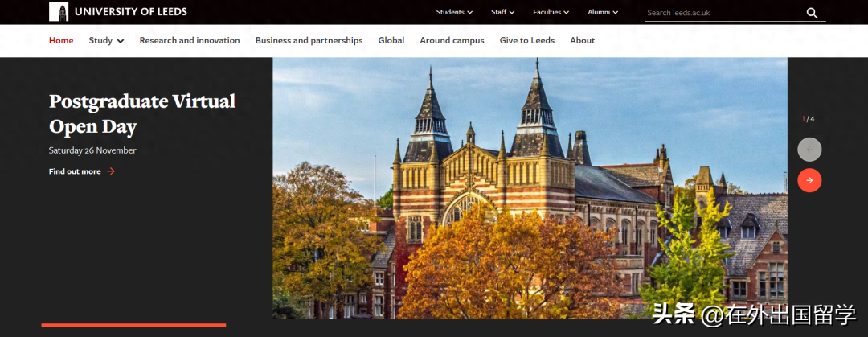868x337 pixels.
Task: Select the Home navigation tab
Action: pos(61,41)
